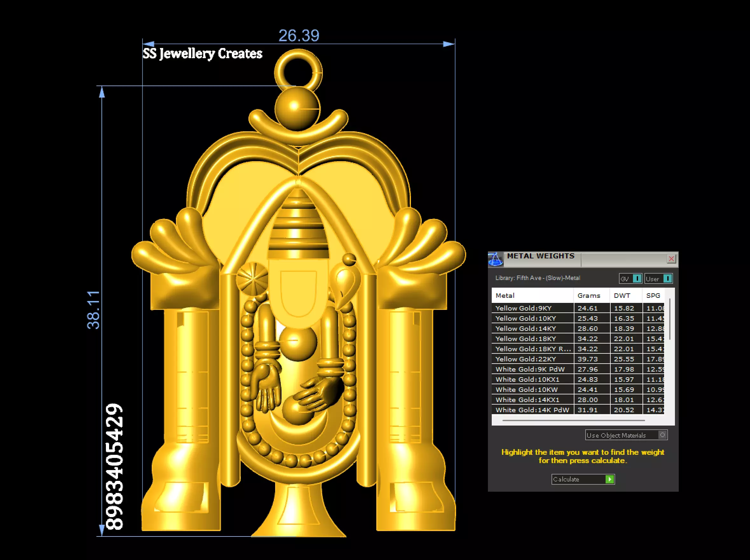Select the White Gold:14K PdW row

click(578, 410)
